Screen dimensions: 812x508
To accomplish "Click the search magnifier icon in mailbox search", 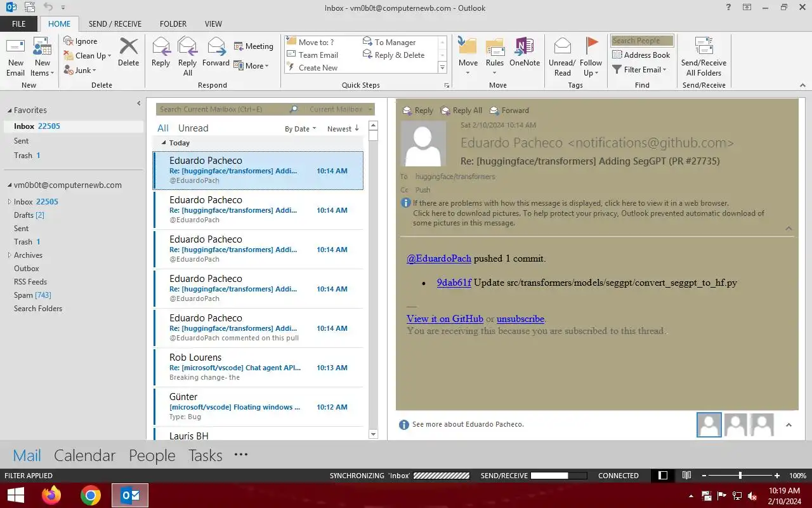I will [x=293, y=109].
